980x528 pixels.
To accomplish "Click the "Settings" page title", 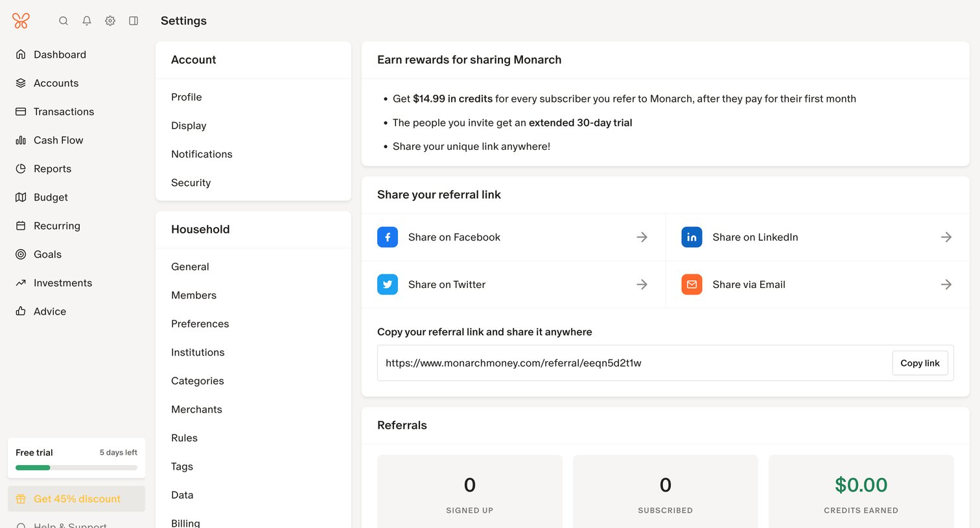I will click(x=183, y=21).
